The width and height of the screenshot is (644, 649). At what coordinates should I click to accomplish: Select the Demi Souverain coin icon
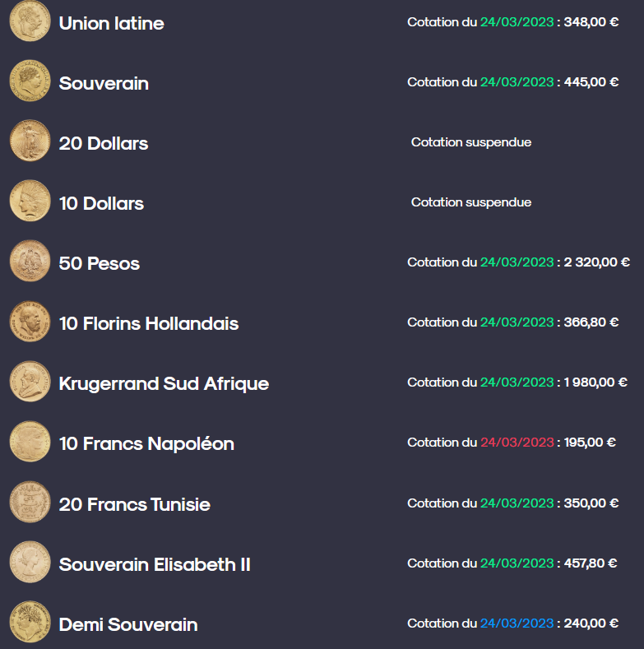point(30,622)
